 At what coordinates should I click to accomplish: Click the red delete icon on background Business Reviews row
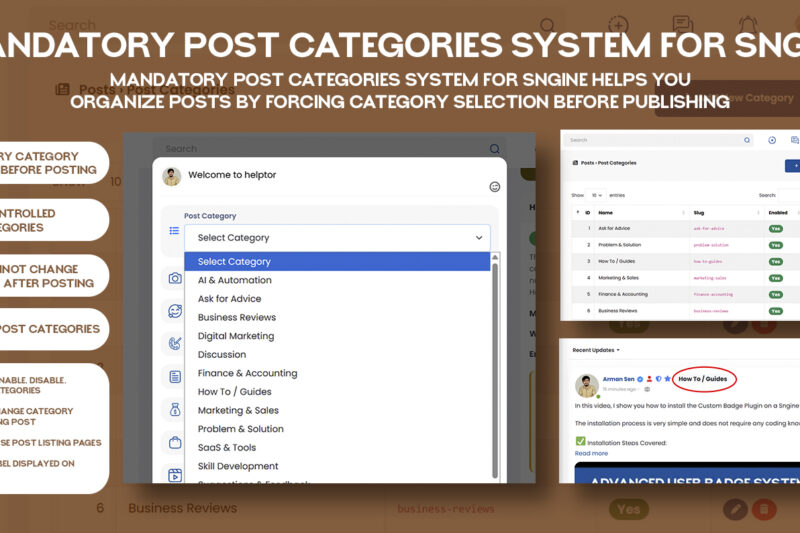[x=764, y=509]
